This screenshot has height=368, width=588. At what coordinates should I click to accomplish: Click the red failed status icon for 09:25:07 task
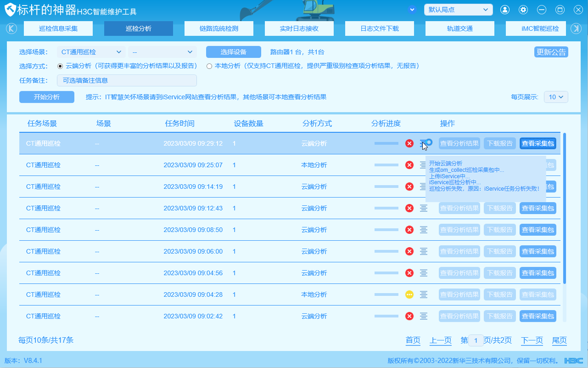tap(409, 165)
